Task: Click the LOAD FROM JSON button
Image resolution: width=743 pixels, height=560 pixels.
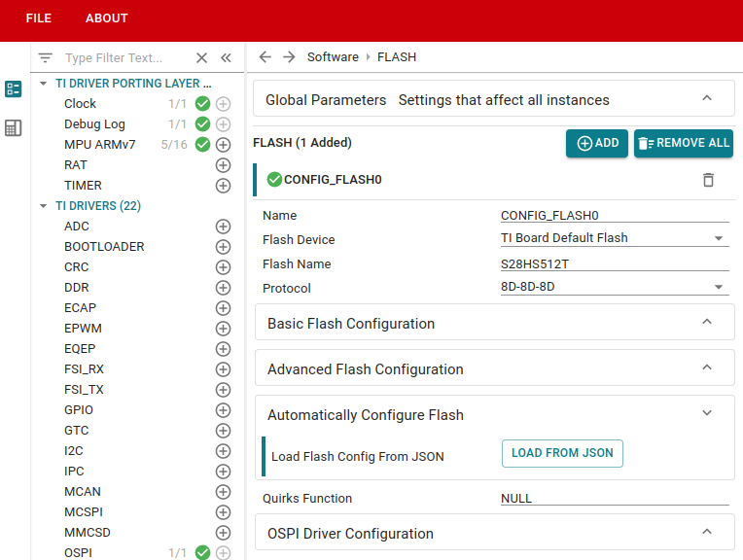Action: pos(562,453)
